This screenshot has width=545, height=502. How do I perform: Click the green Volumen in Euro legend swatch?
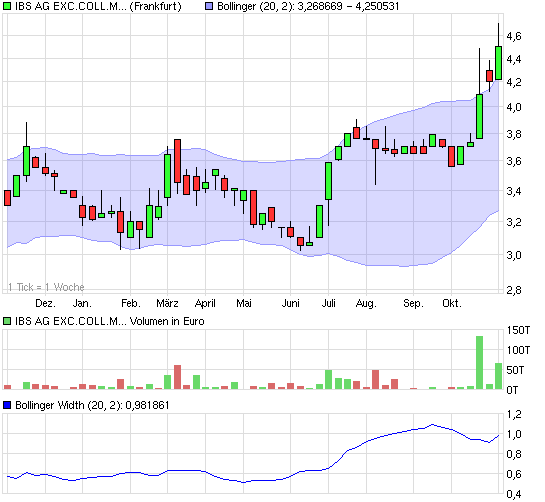click(x=7, y=321)
